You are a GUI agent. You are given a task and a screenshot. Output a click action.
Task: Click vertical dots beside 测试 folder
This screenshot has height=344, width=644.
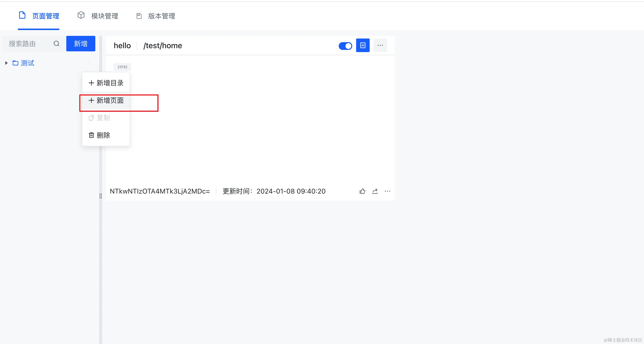[88, 63]
